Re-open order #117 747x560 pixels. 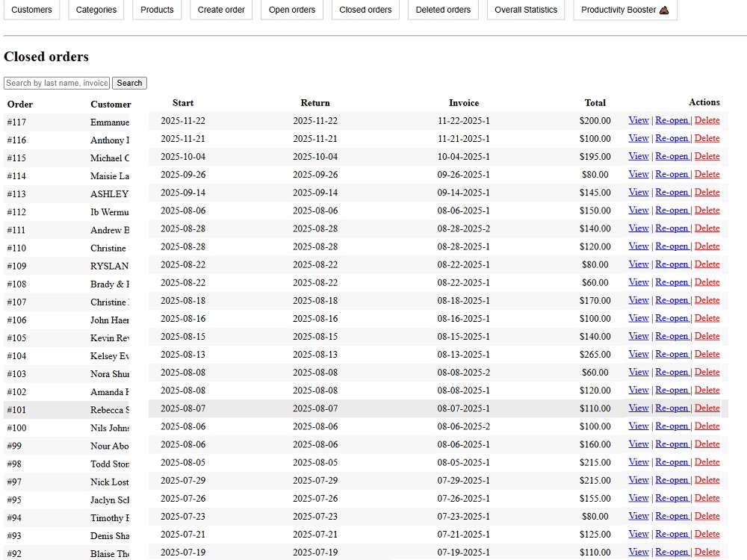point(672,120)
